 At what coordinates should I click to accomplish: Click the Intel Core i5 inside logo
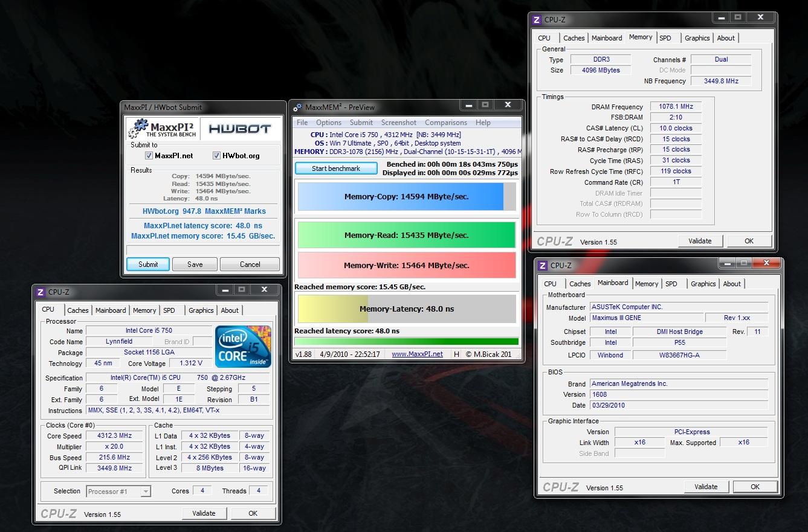[x=243, y=346]
